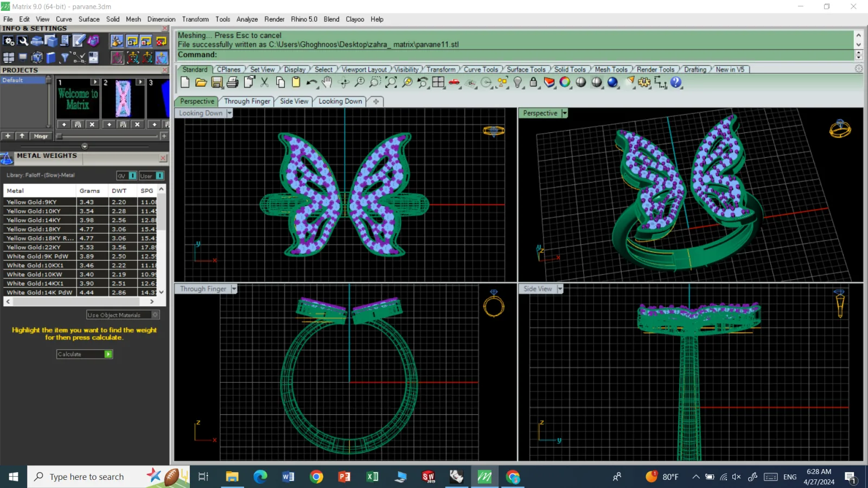Screen dimensions: 868x488
Task: Open the Clayoo menu
Action: tap(355, 19)
